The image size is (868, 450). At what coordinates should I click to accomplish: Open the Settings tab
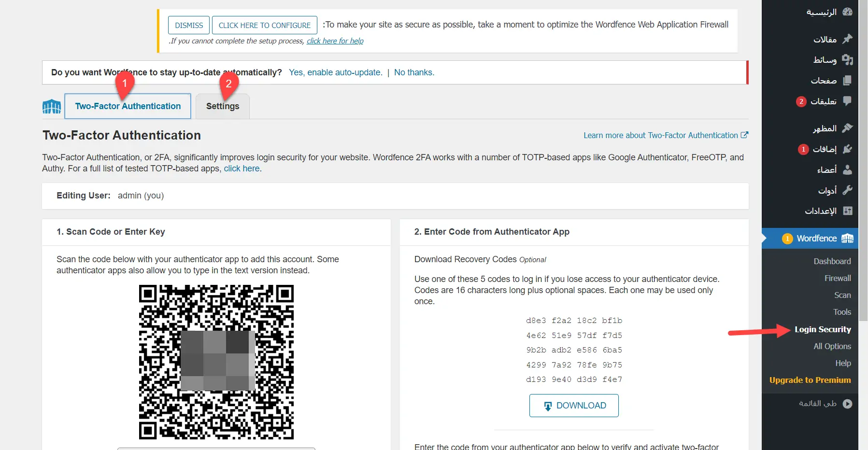[222, 106]
